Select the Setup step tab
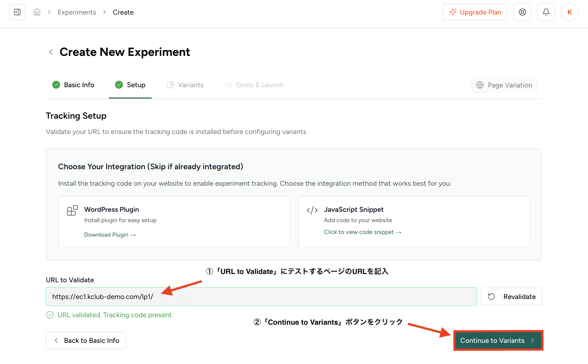Viewport: 588px width, 364px height. pyautogui.click(x=130, y=85)
